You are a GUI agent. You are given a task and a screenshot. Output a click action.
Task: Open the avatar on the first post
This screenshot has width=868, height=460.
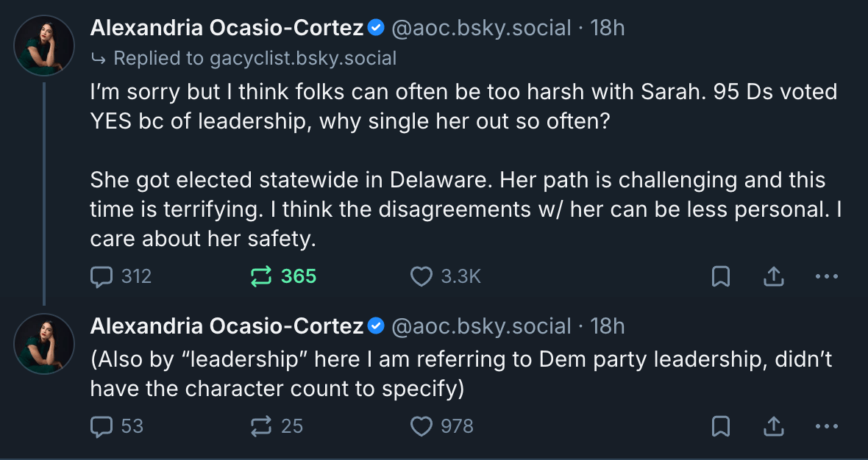[44, 46]
